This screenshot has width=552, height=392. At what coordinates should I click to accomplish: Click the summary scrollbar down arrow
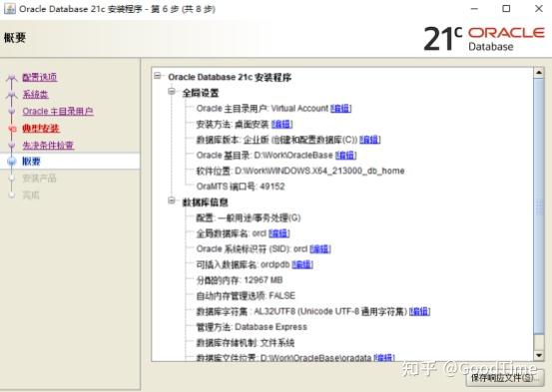point(539,355)
